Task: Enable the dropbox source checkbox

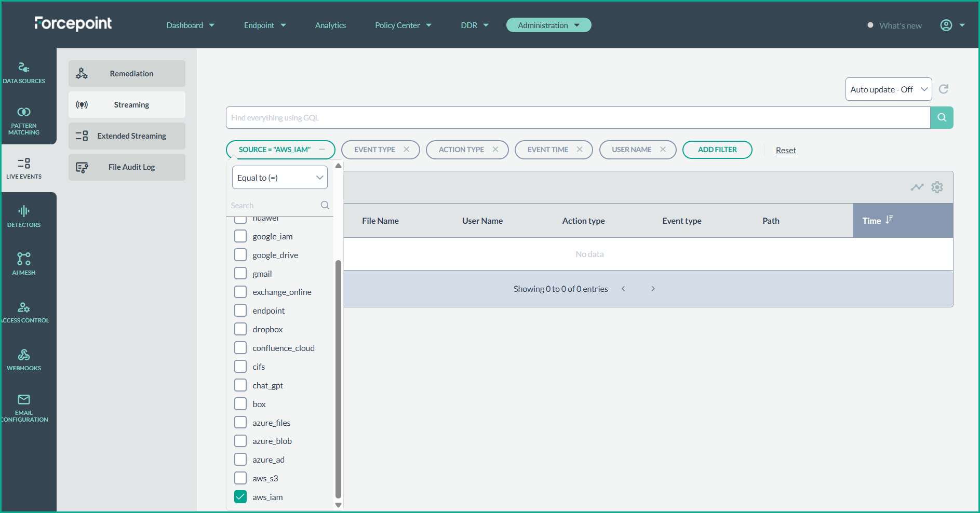Action: (240, 329)
